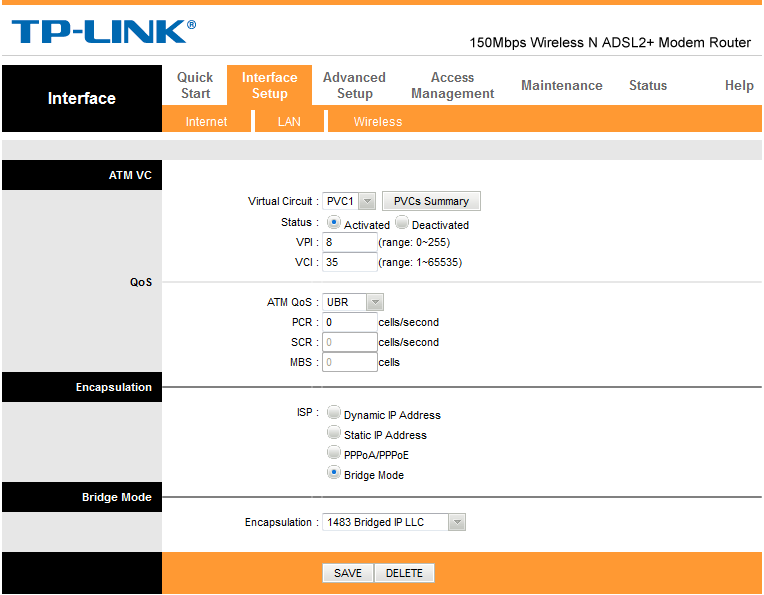Select the Deactivated status radio button
This screenshot has height=595, width=764.
click(401, 223)
